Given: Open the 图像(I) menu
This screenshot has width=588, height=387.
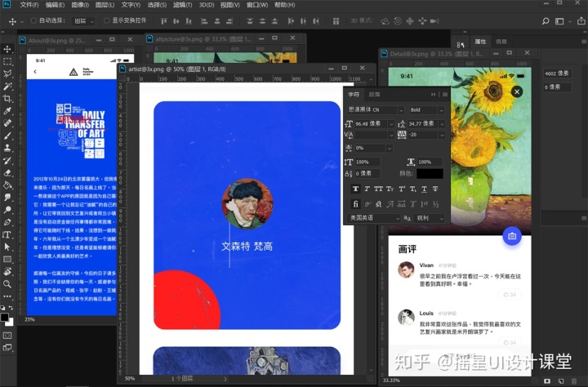Looking at the screenshot, I should (80, 5).
